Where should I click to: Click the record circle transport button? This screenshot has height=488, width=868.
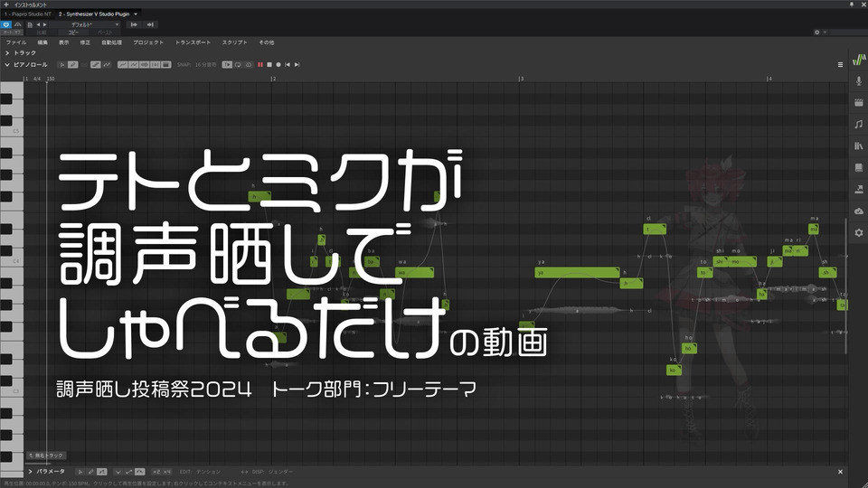pyautogui.click(x=278, y=65)
